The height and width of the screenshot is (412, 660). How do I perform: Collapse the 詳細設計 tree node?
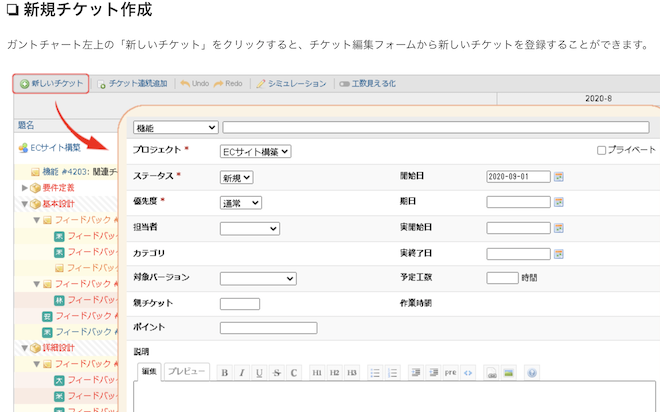24,348
